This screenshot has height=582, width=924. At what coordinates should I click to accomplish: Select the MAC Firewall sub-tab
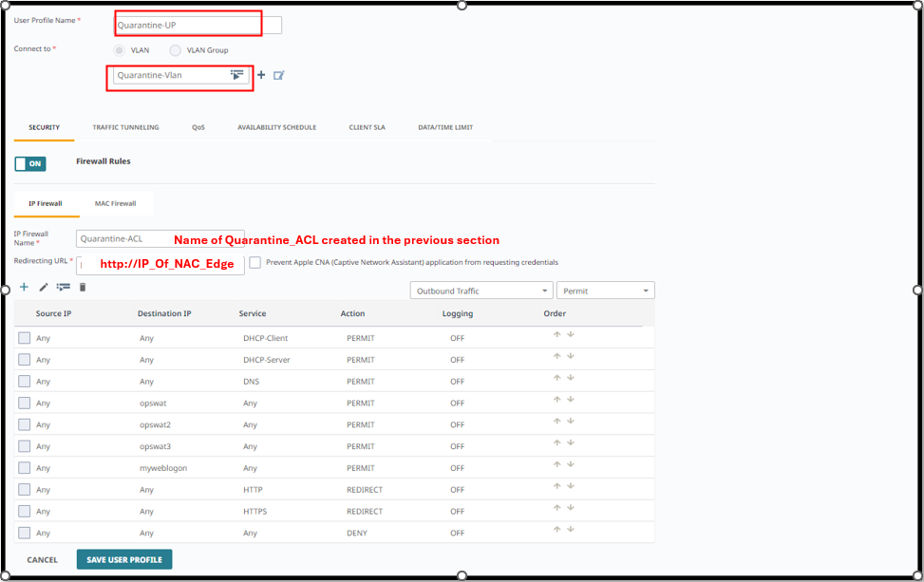[x=116, y=204]
